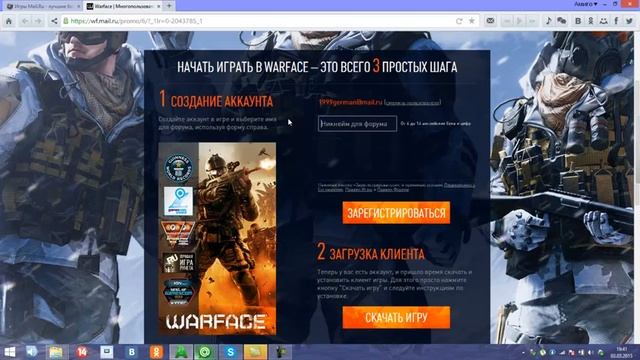
Task: Click the license agreement link under form
Action: [x=459, y=185]
